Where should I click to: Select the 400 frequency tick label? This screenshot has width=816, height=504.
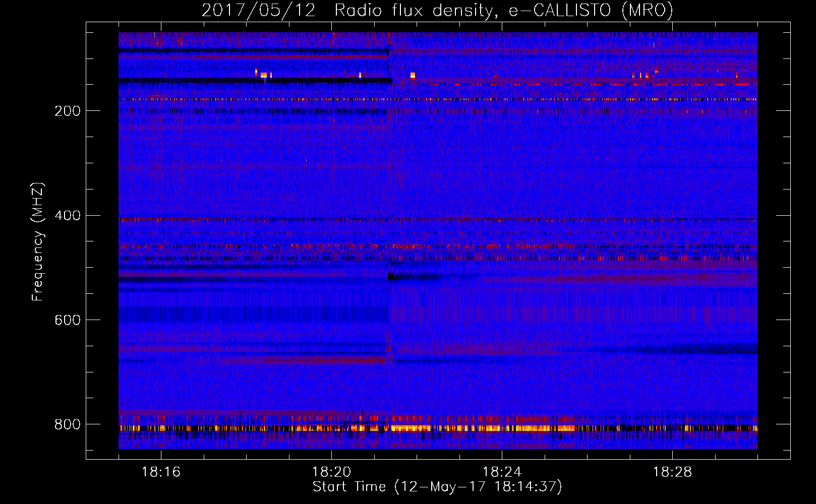[x=67, y=216]
